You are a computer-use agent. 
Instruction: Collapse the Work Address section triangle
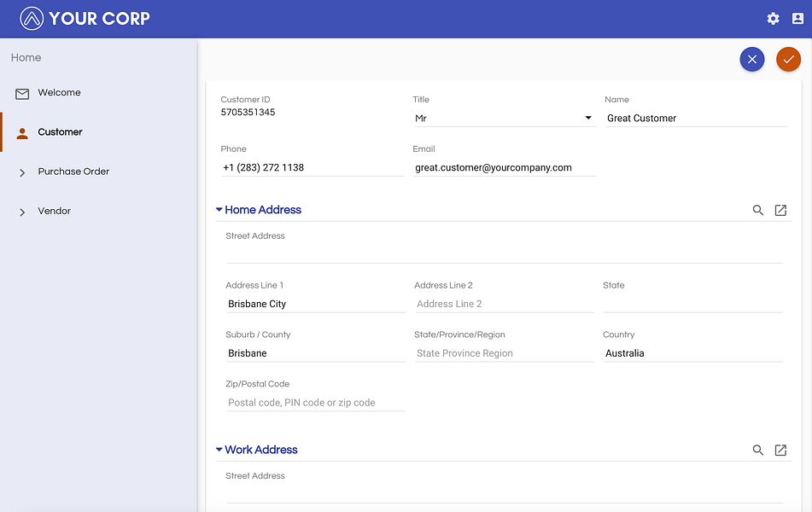219,450
